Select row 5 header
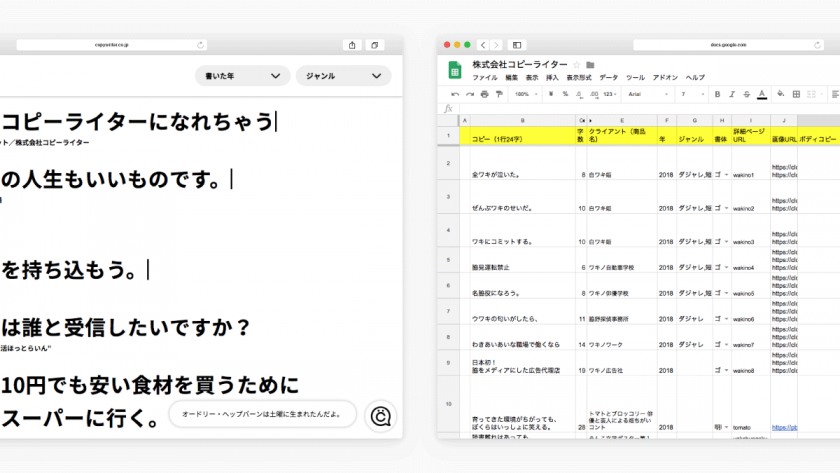 click(x=448, y=260)
